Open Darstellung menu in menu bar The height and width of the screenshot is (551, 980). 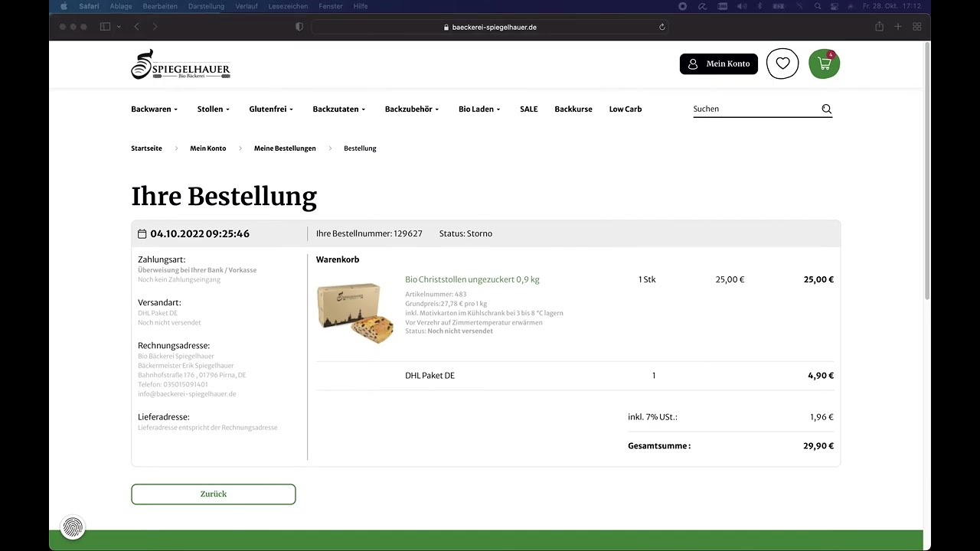pyautogui.click(x=206, y=6)
